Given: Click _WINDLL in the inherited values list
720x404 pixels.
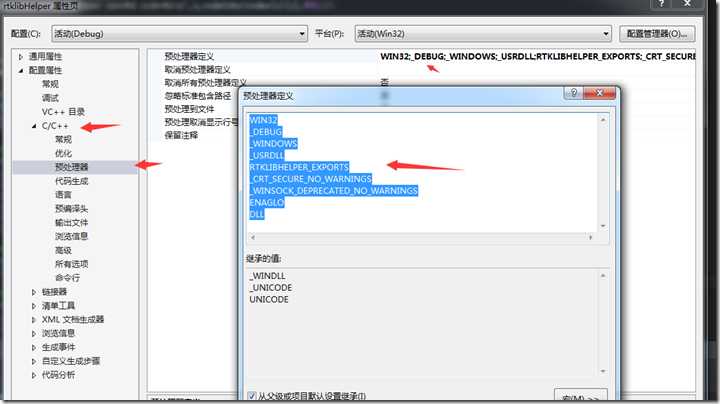Looking at the screenshot, I should (267, 276).
